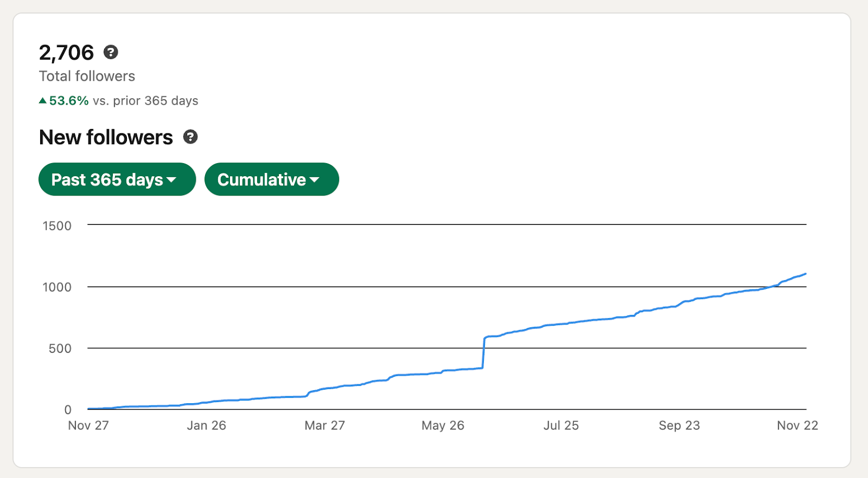Click the green up-arrow growth indicator
The height and width of the screenshot is (478, 868).
pyautogui.click(x=43, y=100)
